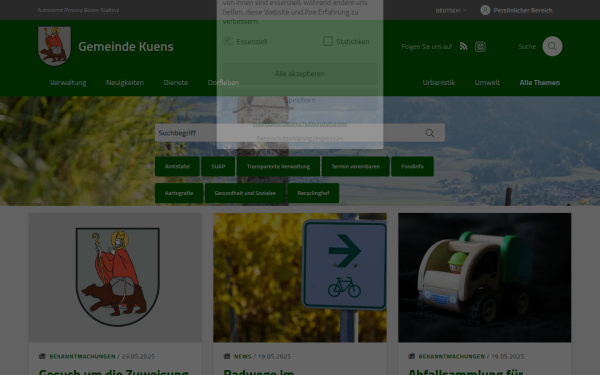Click the Bekanntmachungen category dated 23.05.2025

(x=82, y=356)
